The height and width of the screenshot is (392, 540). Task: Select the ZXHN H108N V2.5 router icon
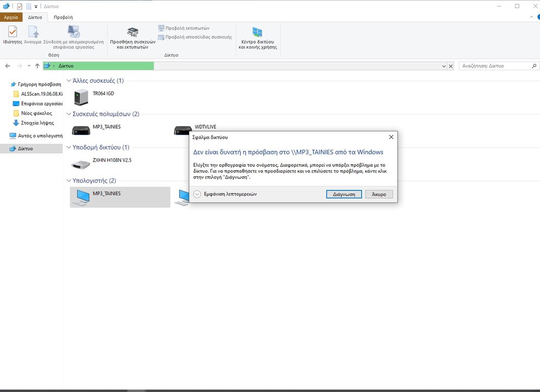pos(81,164)
